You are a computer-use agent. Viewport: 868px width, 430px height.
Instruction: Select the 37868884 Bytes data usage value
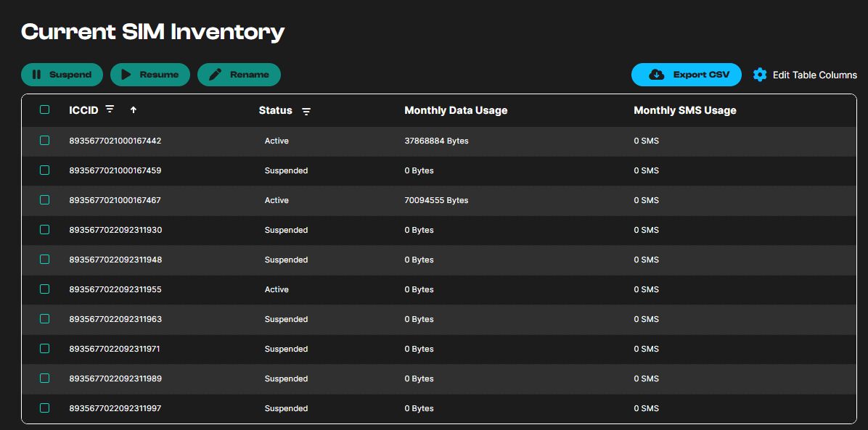[436, 140]
